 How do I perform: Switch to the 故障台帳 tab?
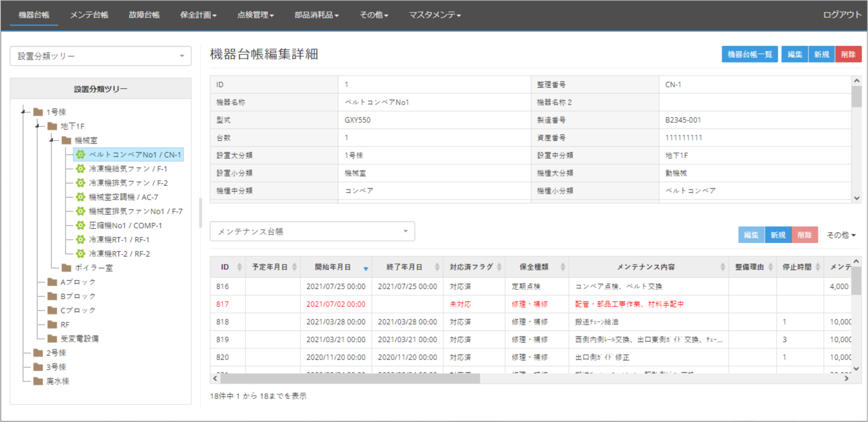pyautogui.click(x=144, y=15)
